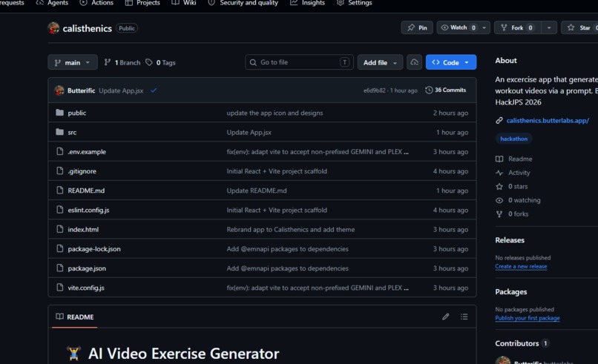
Task: Open the green Code dropdown button
Action: (451, 62)
